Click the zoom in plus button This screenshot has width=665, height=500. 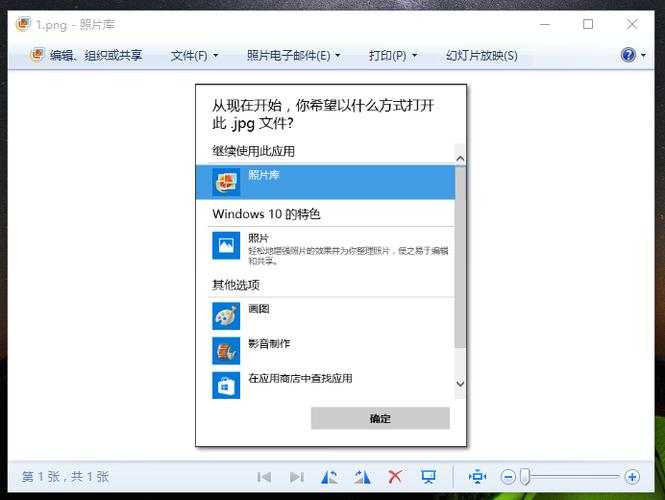[632, 477]
